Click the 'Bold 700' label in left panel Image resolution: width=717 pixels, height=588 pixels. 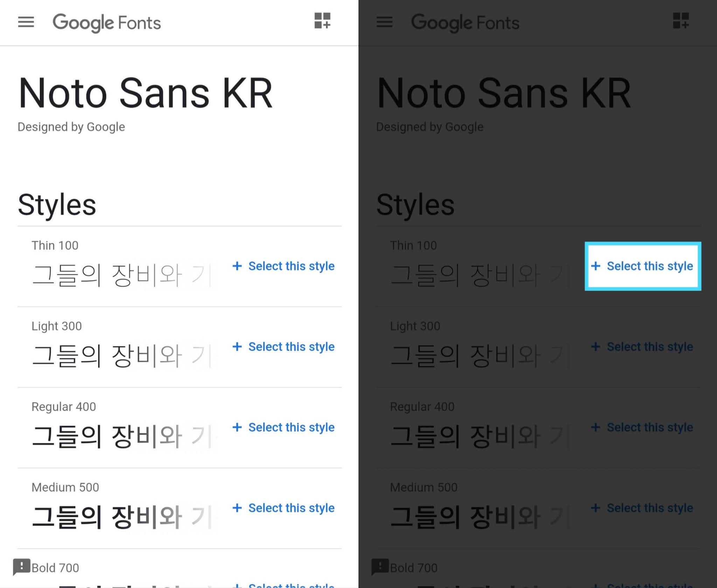(x=55, y=568)
